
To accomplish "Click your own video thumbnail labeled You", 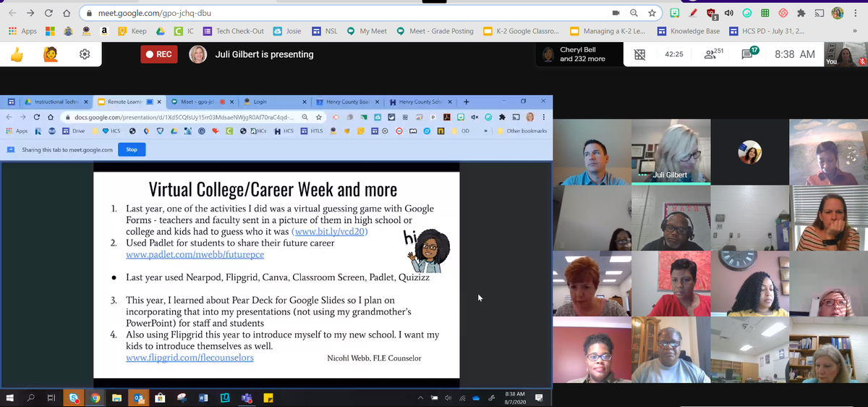I will pos(846,54).
